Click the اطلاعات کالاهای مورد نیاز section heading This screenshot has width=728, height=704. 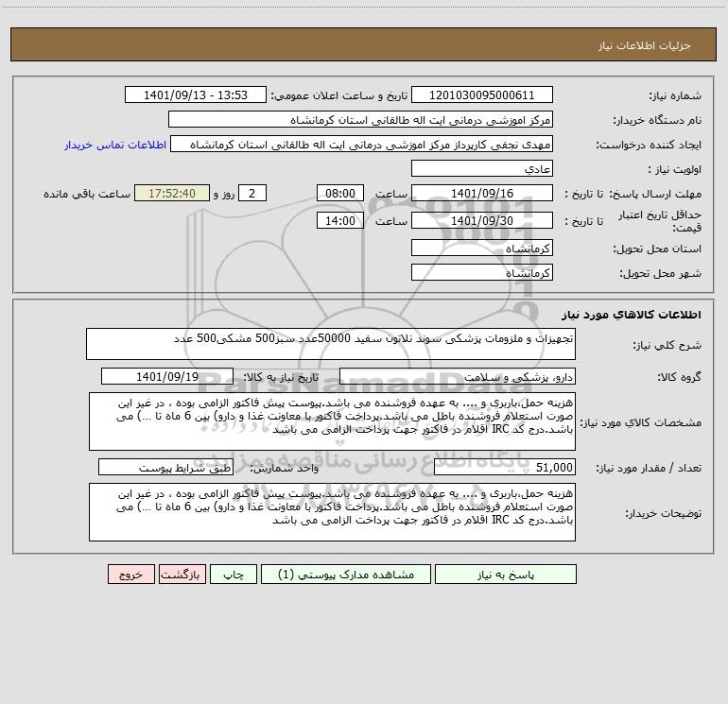[x=631, y=315]
